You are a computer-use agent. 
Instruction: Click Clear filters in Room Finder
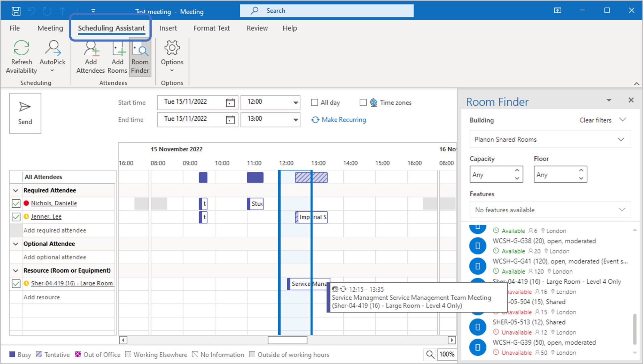point(595,120)
